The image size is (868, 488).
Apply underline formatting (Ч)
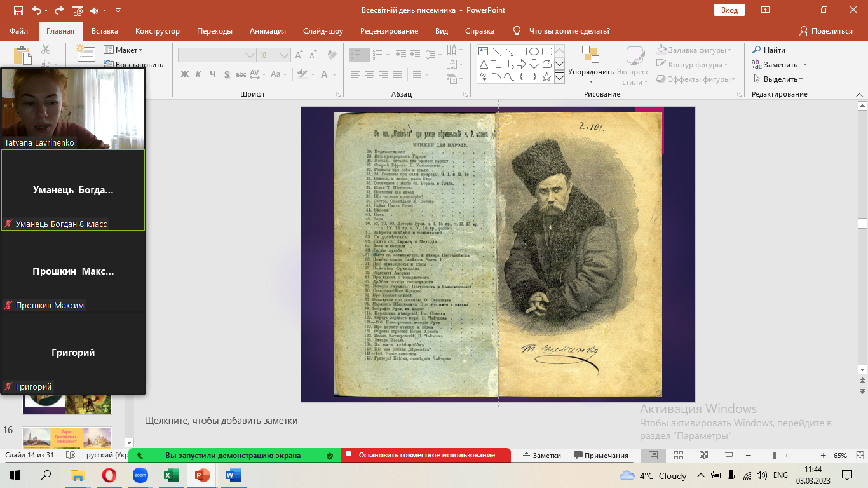coord(212,74)
